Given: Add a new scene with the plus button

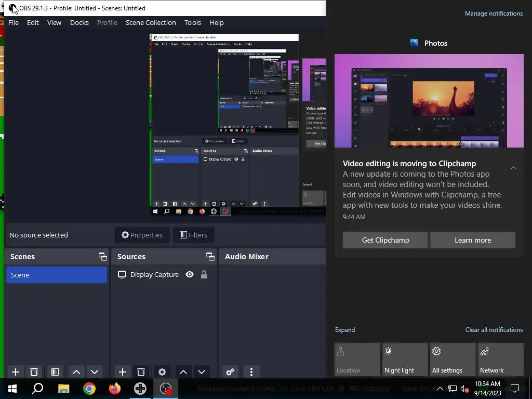Looking at the screenshot, I should (15, 372).
